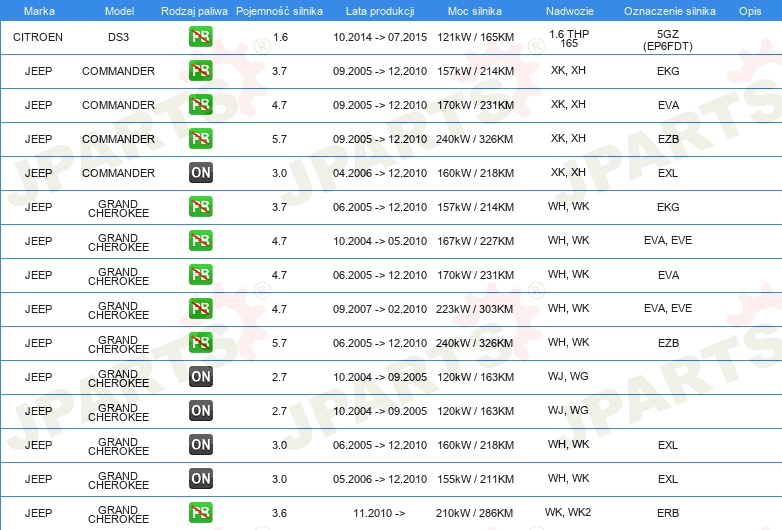Click the 210kW / 286KM power value

click(x=474, y=513)
